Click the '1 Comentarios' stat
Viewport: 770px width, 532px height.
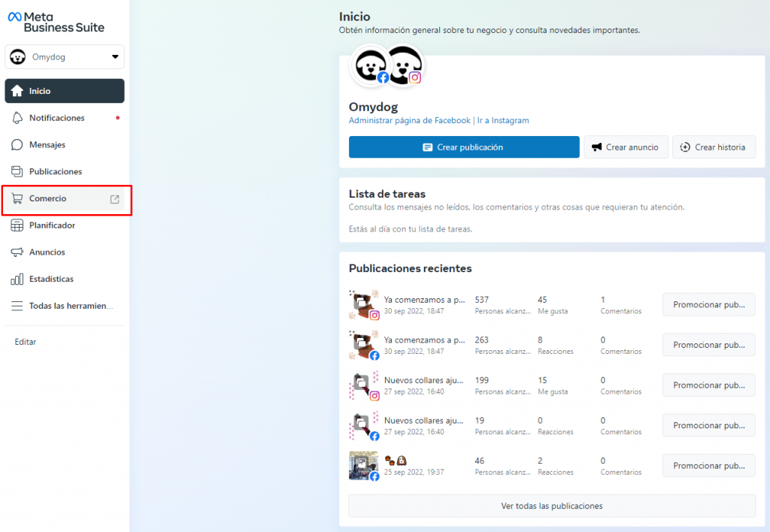pos(620,305)
